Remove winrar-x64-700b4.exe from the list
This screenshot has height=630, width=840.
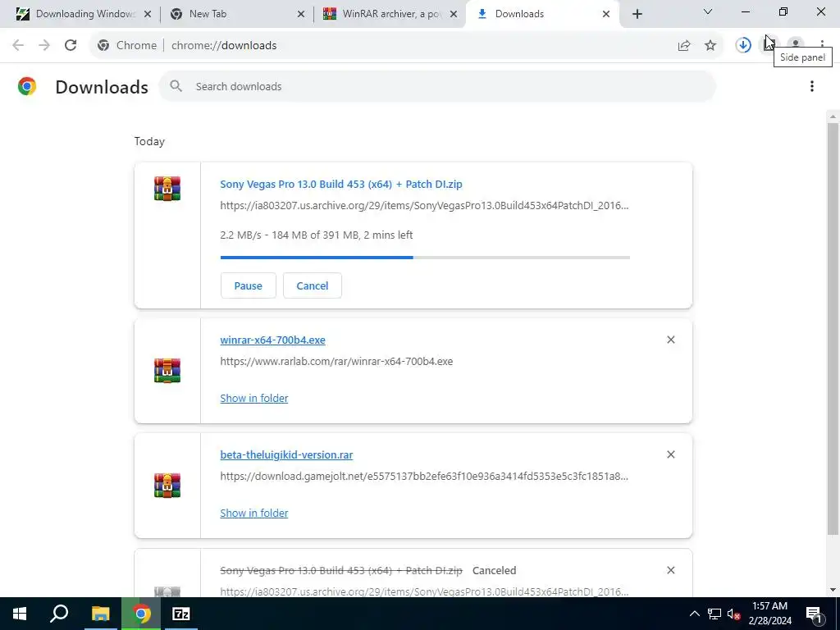[x=671, y=340]
